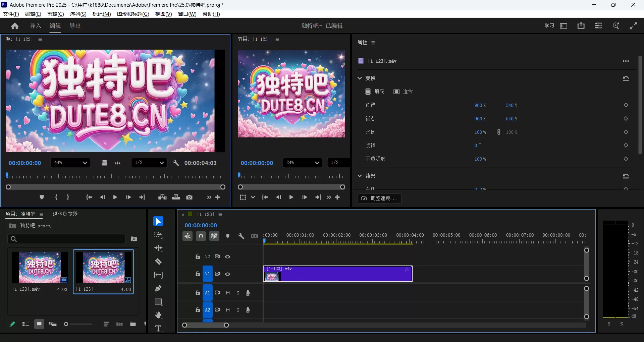Collapse the 变换 section
Image resolution: width=644 pixels, height=342 pixels.
(360, 78)
